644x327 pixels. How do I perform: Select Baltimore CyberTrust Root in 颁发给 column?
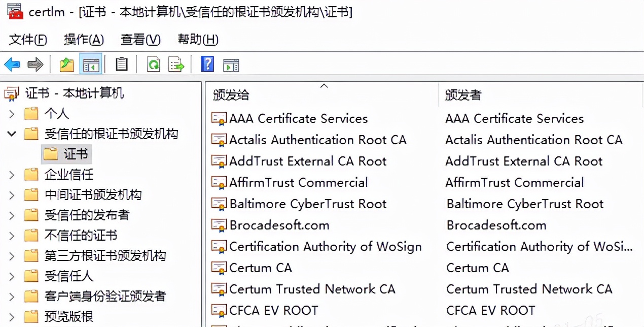coord(308,204)
